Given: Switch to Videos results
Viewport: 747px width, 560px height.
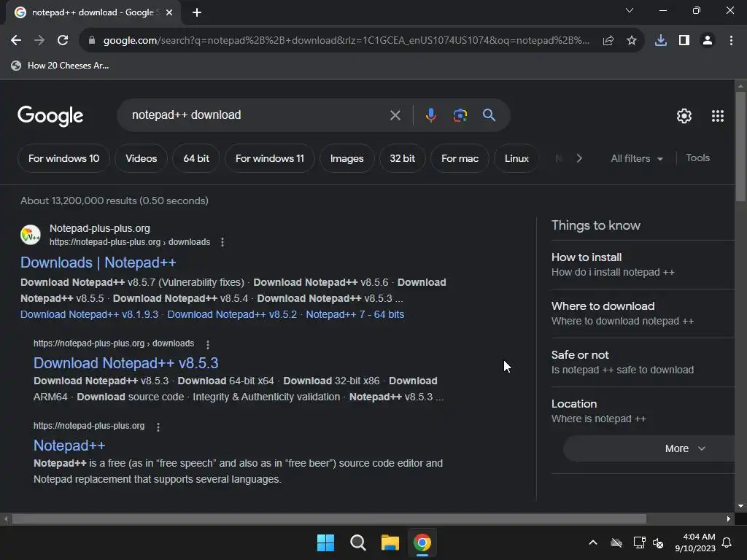Looking at the screenshot, I should click(141, 158).
